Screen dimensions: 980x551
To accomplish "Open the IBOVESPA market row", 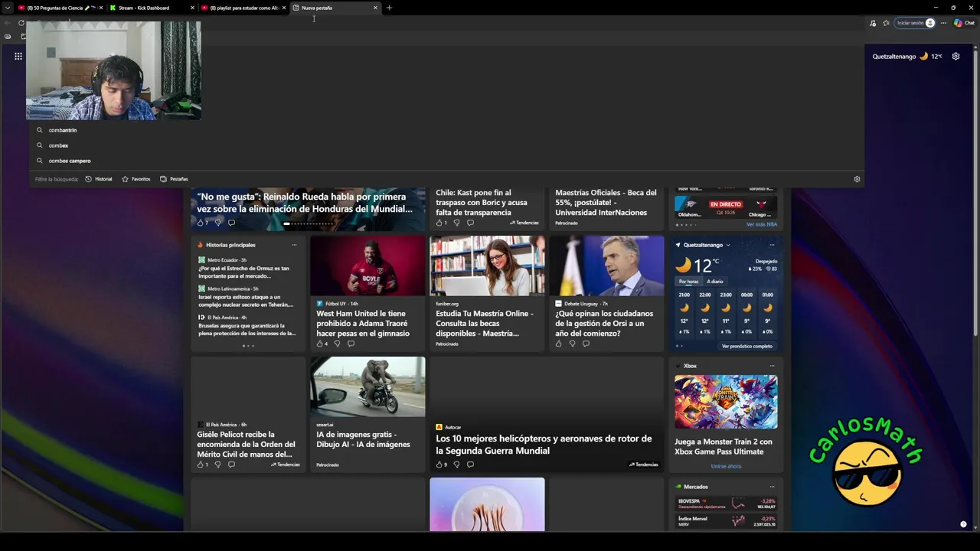I will [727, 504].
